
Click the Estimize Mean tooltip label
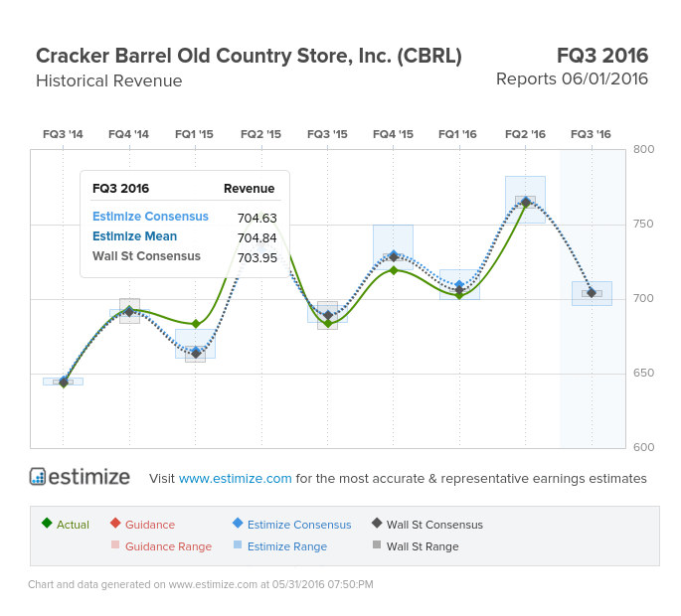click(x=134, y=236)
